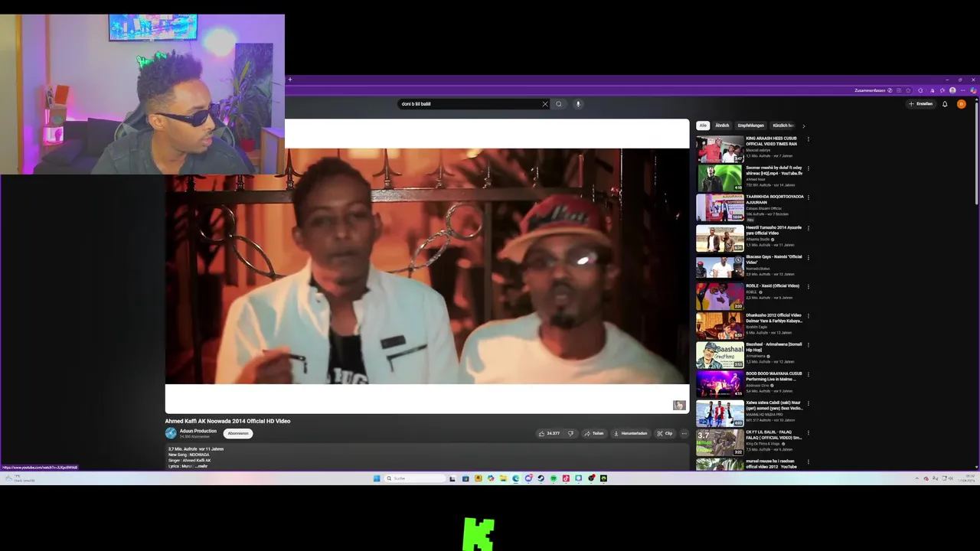Open Heestii Tumasho 2014 thumbnail
Image resolution: width=980 pixels, height=551 pixels.
pos(720,238)
